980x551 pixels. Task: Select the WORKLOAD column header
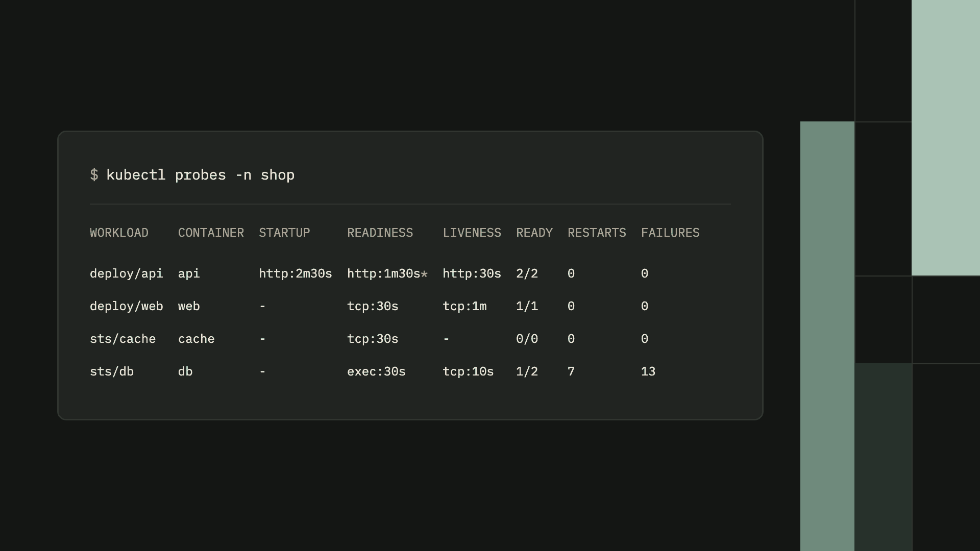pyautogui.click(x=119, y=233)
